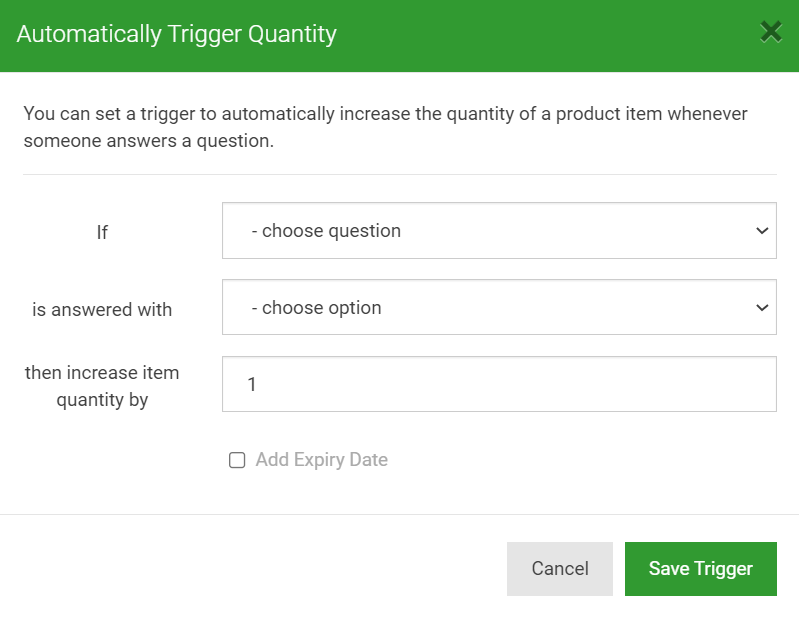Viewport: 799px width, 619px height.
Task: Click the dialog title Automatically Trigger Quantity
Action: [x=176, y=34]
